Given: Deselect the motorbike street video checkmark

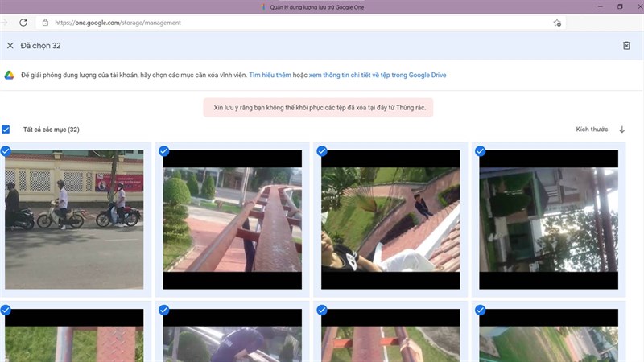Looking at the screenshot, I should (6, 150).
